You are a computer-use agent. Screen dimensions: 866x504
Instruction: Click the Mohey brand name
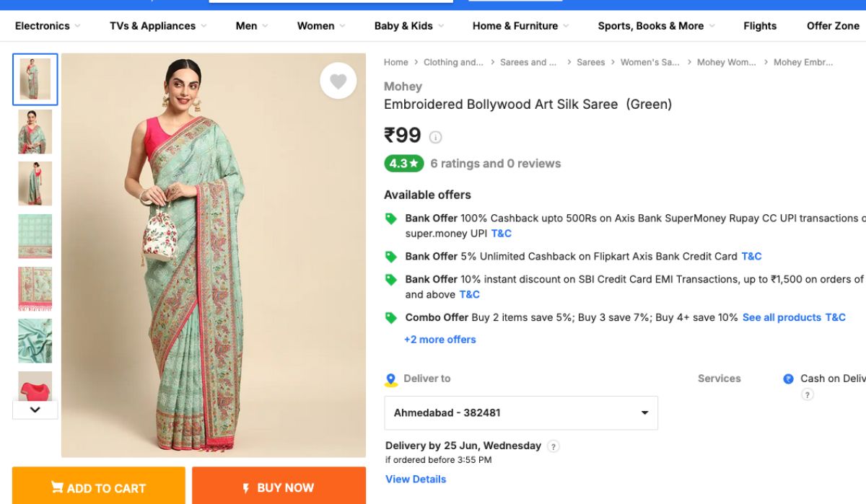tap(403, 87)
